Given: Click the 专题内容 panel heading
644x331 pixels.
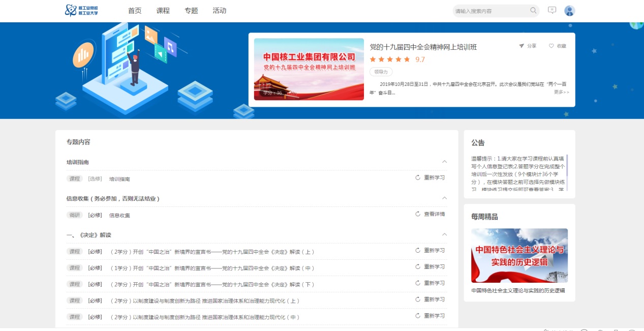Looking at the screenshot, I should click(x=78, y=142).
